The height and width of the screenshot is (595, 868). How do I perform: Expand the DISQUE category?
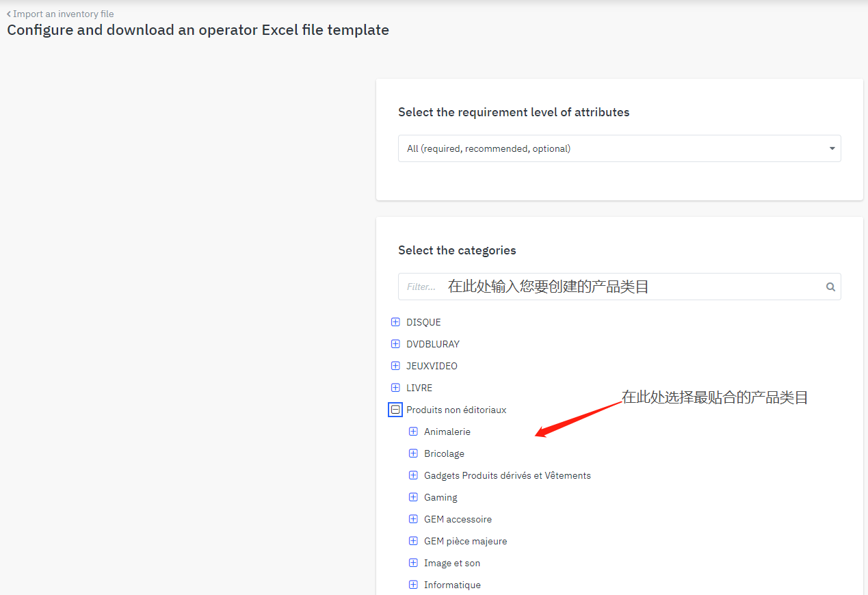(x=395, y=322)
